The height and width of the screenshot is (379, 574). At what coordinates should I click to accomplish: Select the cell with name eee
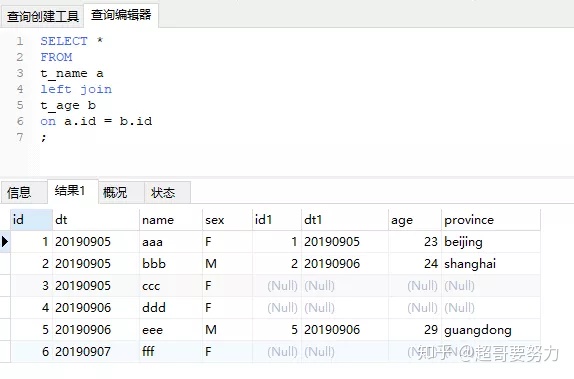171,330
